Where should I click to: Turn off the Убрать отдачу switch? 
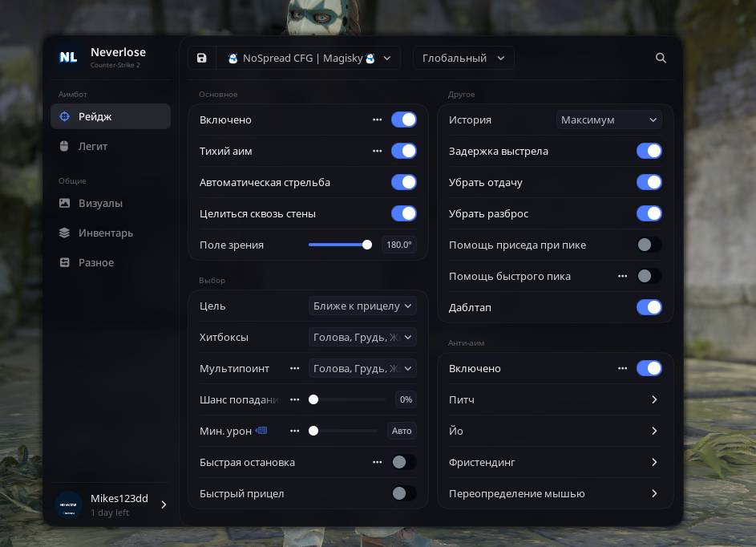(649, 182)
